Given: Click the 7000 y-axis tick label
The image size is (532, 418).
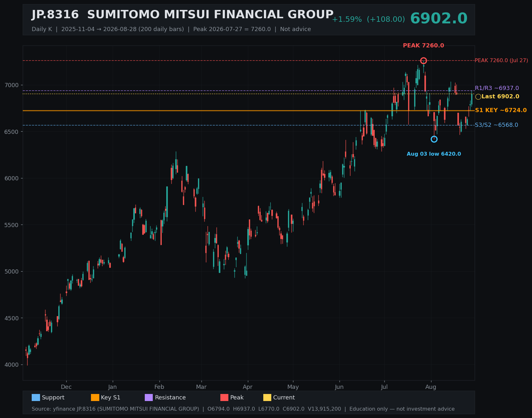Looking at the screenshot, I should (x=12, y=85).
